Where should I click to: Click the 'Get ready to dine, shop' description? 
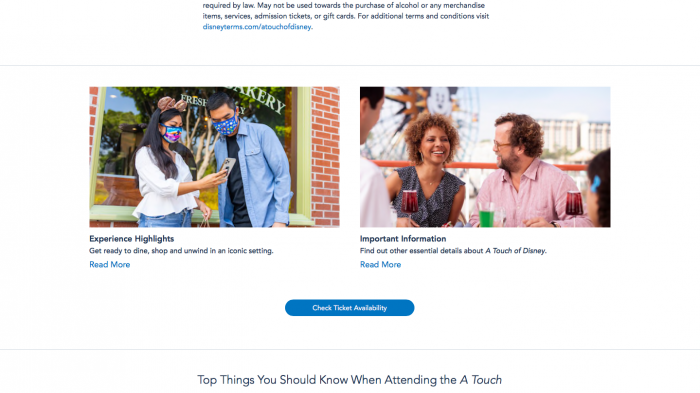click(x=181, y=251)
